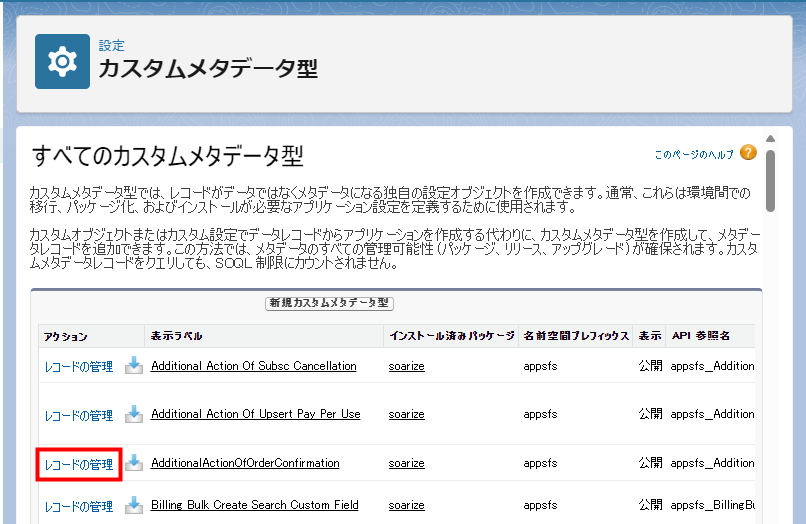806x524 pixels.
Task: Click download icon beside AdditionalActionOfOrderConfirmation
Action: pos(134,463)
